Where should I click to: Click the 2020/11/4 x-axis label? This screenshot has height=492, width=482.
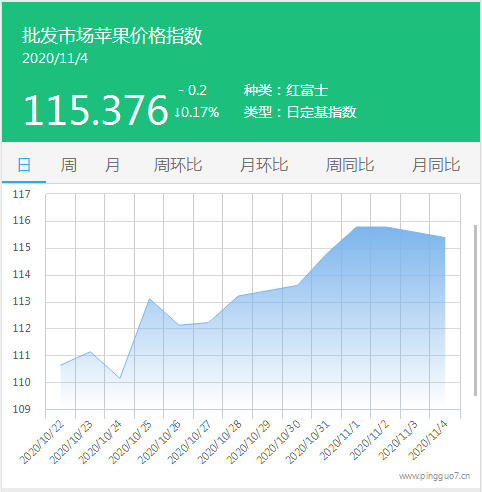(x=428, y=440)
